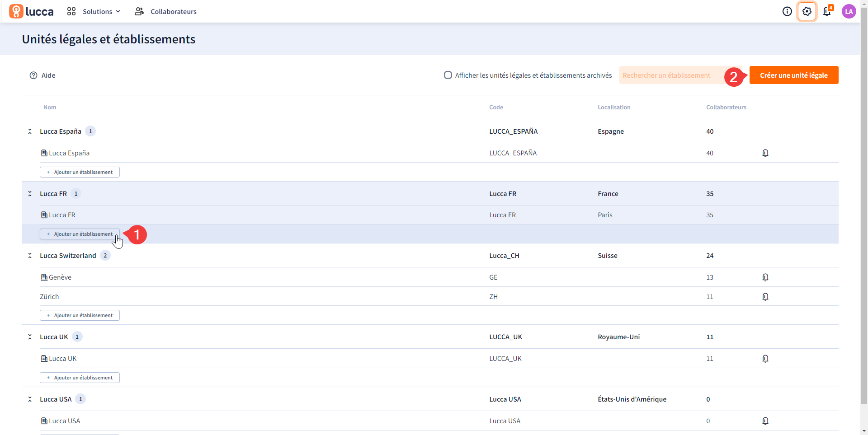The image size is (868, 435).
Task: Open the Genève establishment name
Action: pyautogui.click(x=60, y=277)
